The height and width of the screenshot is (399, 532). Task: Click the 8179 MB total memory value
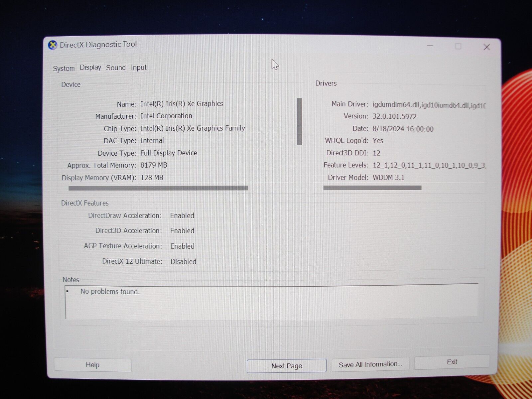[154, 165]
